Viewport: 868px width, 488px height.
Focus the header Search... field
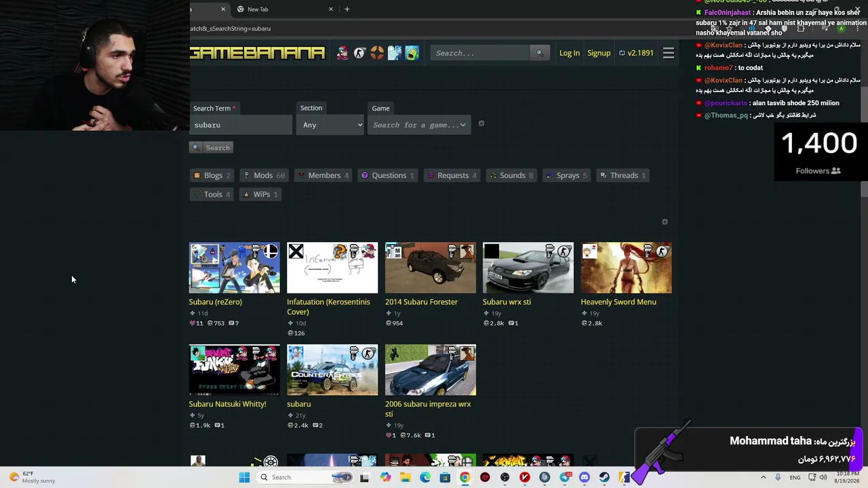[481, 53]
